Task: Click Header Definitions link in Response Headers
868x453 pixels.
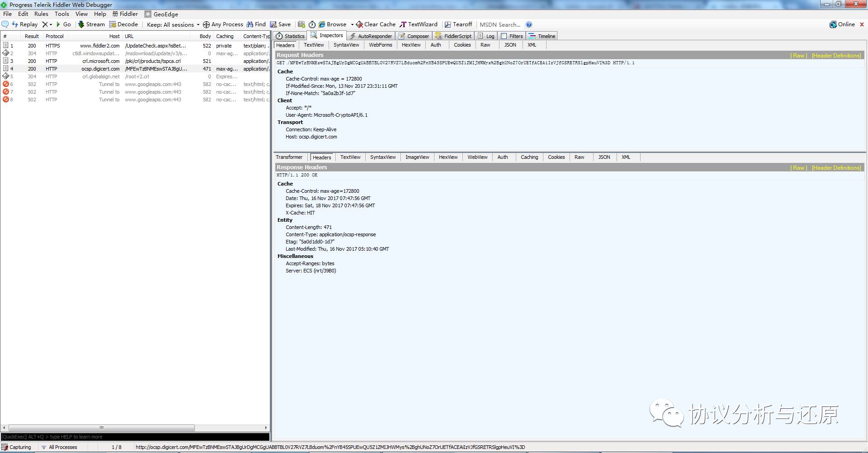Action: [x=836, y=168]
